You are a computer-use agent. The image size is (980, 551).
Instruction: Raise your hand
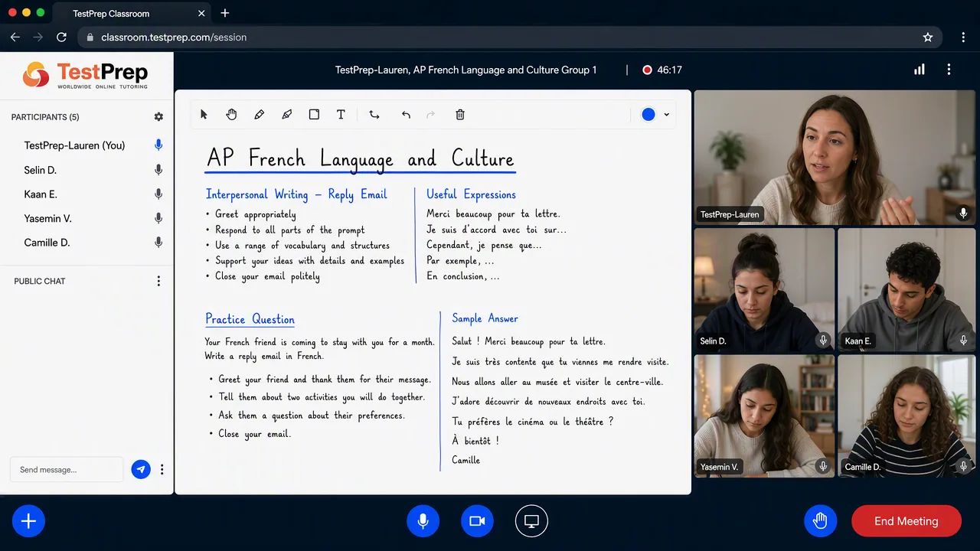(x=820, y=521)
